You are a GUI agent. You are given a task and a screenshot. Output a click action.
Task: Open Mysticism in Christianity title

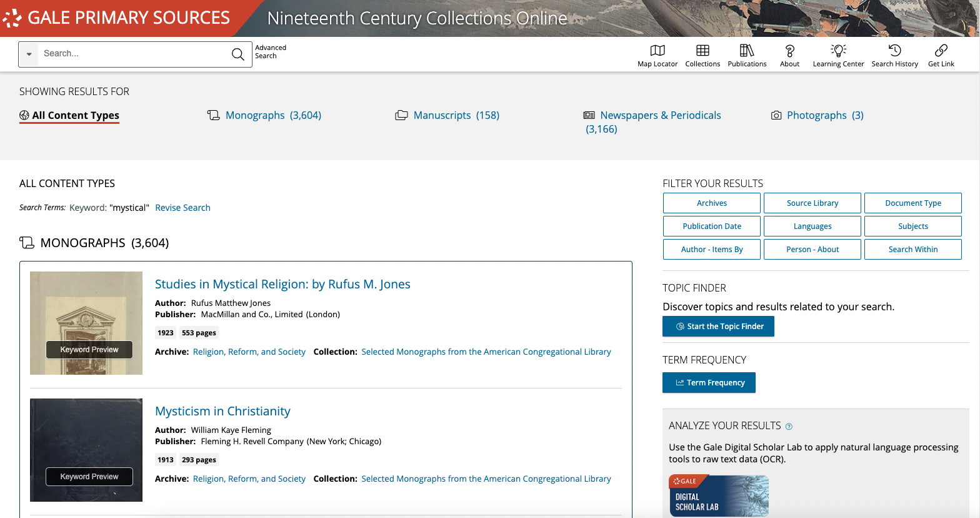click(222, 411)
